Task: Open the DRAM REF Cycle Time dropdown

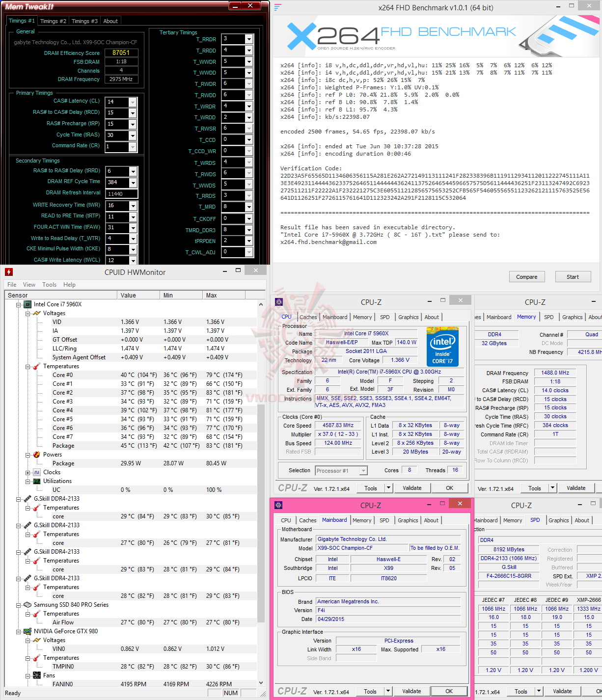Action: coord(133,182)
